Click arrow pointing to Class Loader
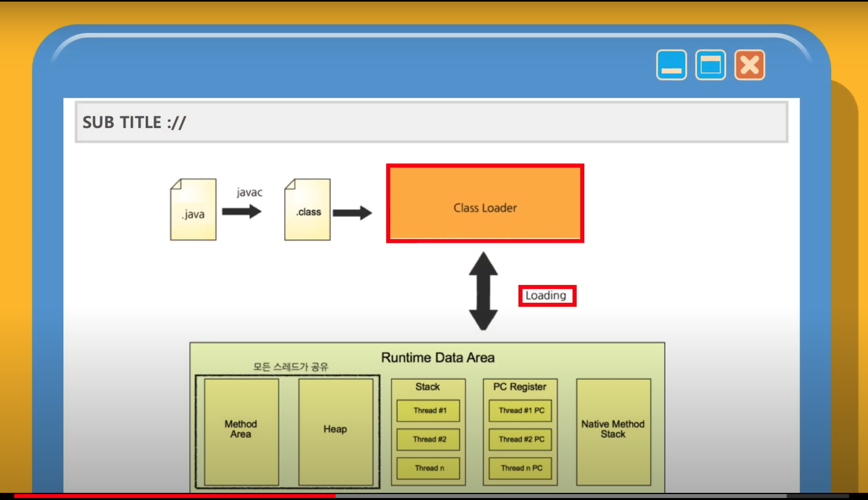The width and height of the screenshot is (868, 500). click(352, 213)
